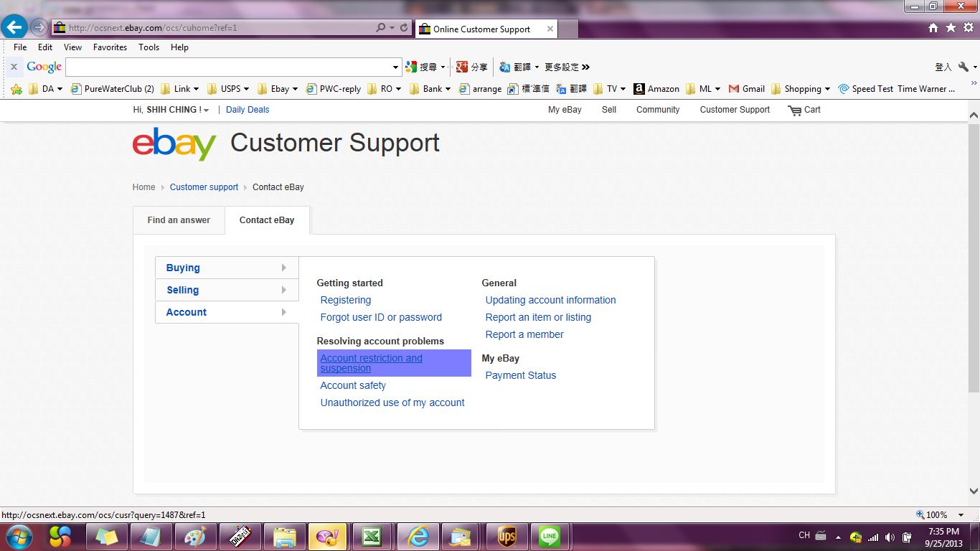Open the IE Home icon
This screenshot has height=551, width=980.
pyautogui.click(x=933, y=27)
